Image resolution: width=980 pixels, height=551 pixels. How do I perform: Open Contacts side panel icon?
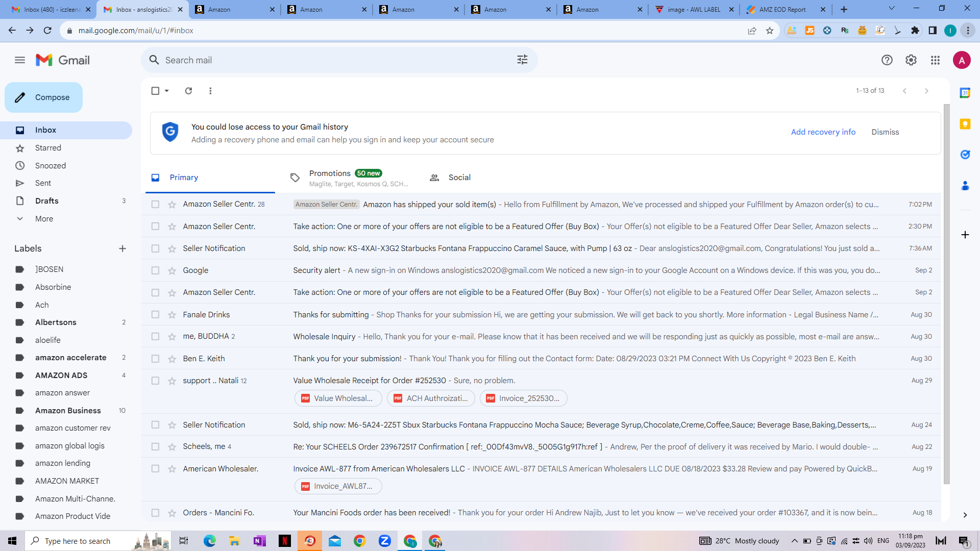pos(965,186)
